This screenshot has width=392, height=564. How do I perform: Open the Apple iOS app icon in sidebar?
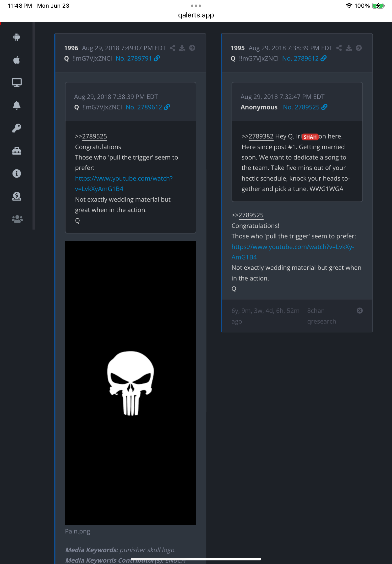tap(16, 60)
